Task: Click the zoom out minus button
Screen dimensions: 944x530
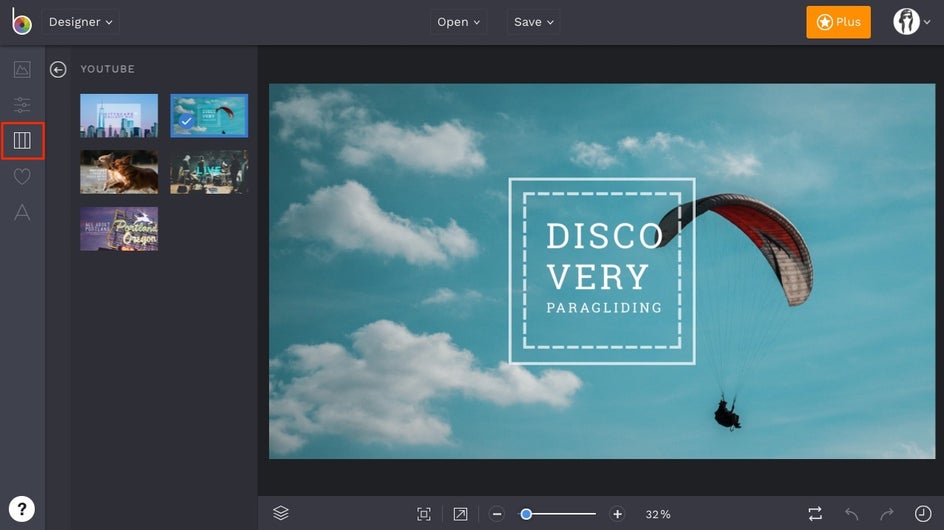Action: click(497, 514)
